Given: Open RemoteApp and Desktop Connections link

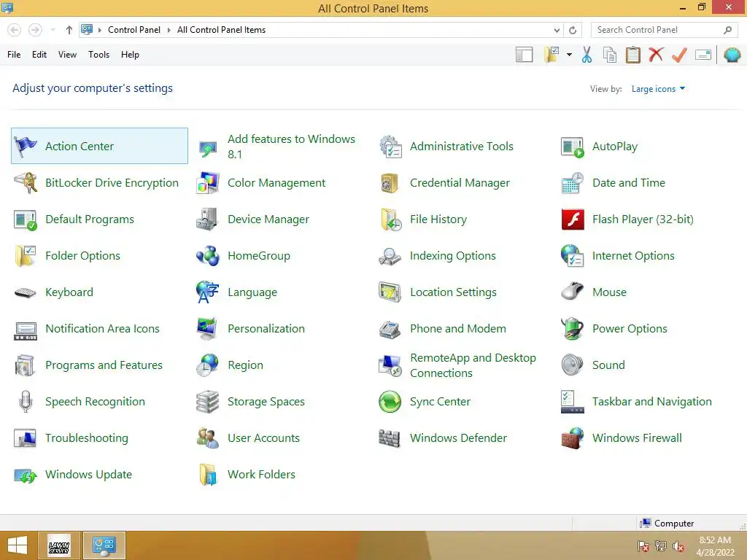Looking at the screenshot, I should click(x=473, y=365).
